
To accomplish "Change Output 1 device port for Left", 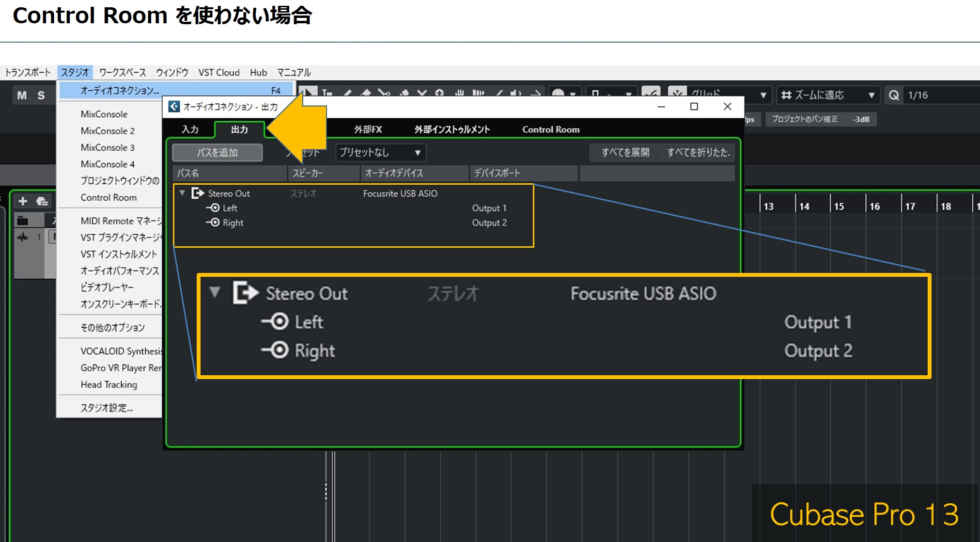I will [x=489, y=208].
